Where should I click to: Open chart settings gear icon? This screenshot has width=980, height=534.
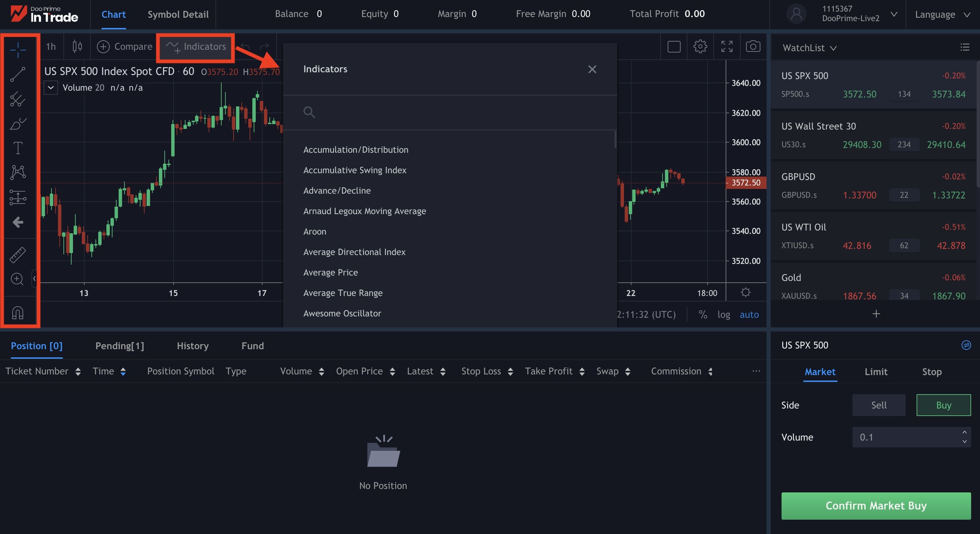pyautogui.click(x=700, y=46)
